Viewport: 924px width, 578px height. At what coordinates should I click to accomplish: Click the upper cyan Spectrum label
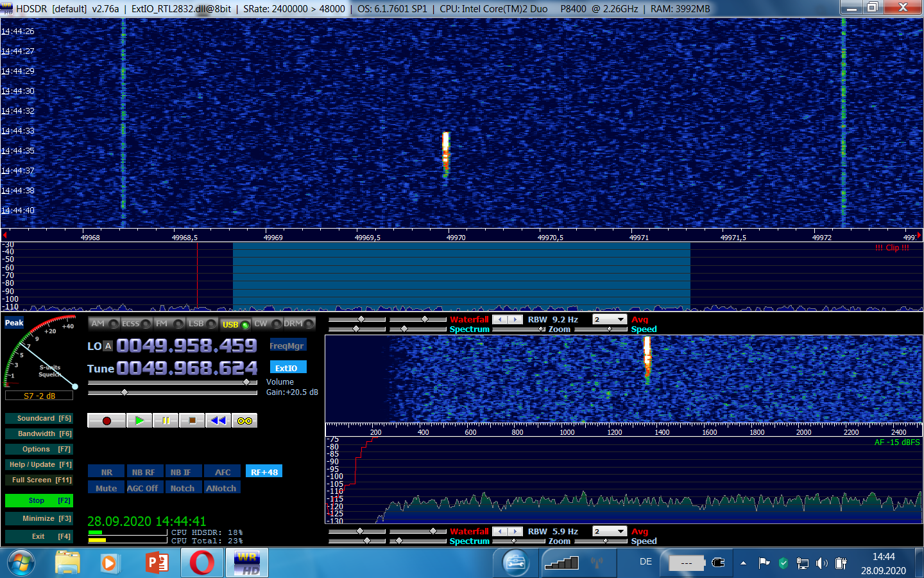469,329
